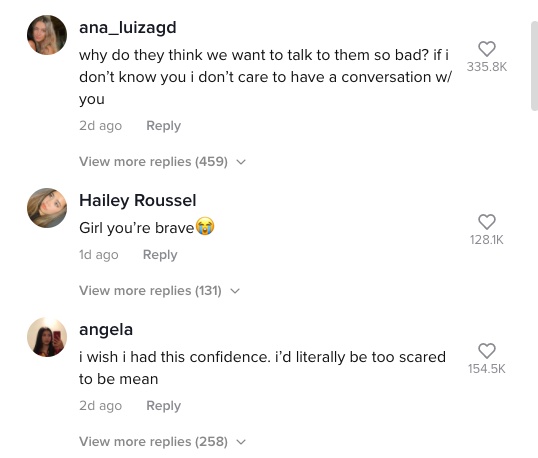
Task: Reply to Hailey Roussel's comment
Action: [x=160, y=255]
